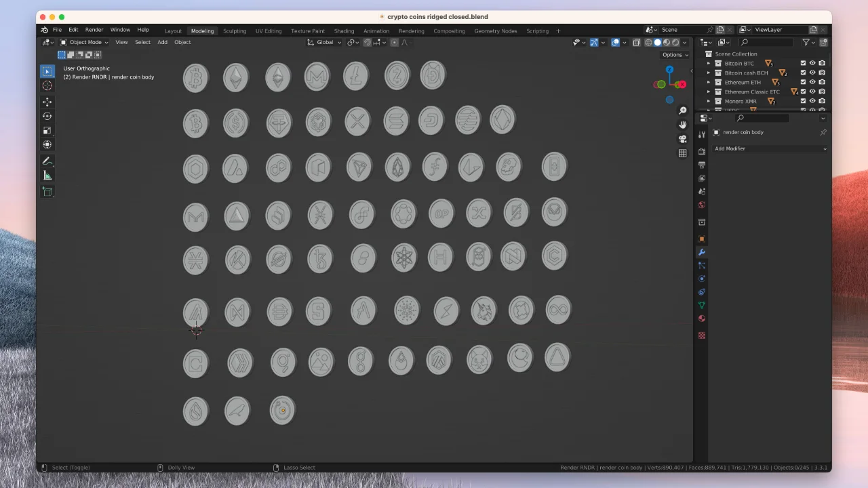Disable Monero XMR render camera toggle
Image resolution: width=868 pixels, height=488 pixels.
click(x=822, y=101)
